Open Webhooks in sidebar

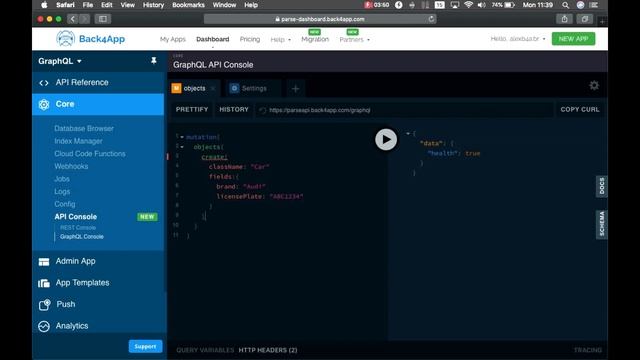71,167
